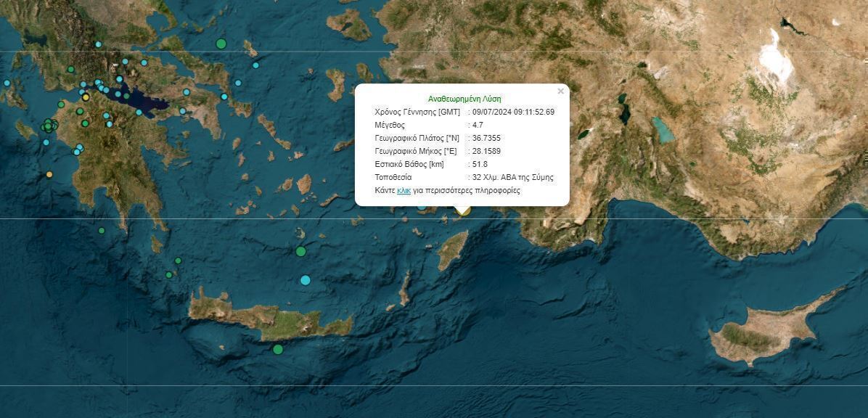Open the 'κλικ' link for more information
The image size is (868, 418).
point(404,190)
